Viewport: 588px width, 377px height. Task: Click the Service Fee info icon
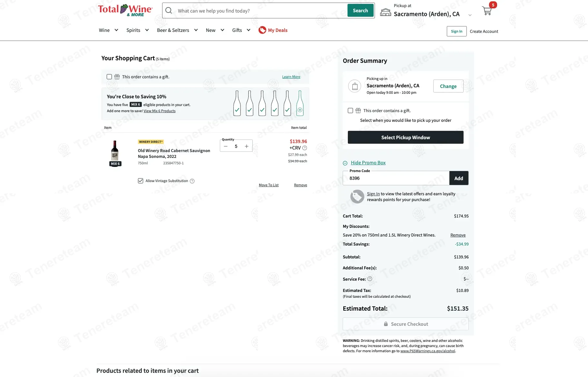370,279
